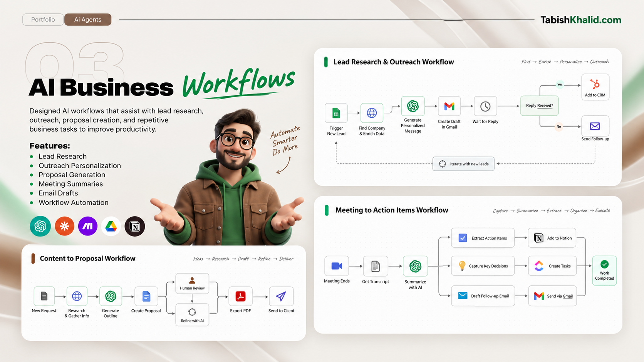
Task: Select the Trigger New Lead sheets icon
Action: (336, 113)
